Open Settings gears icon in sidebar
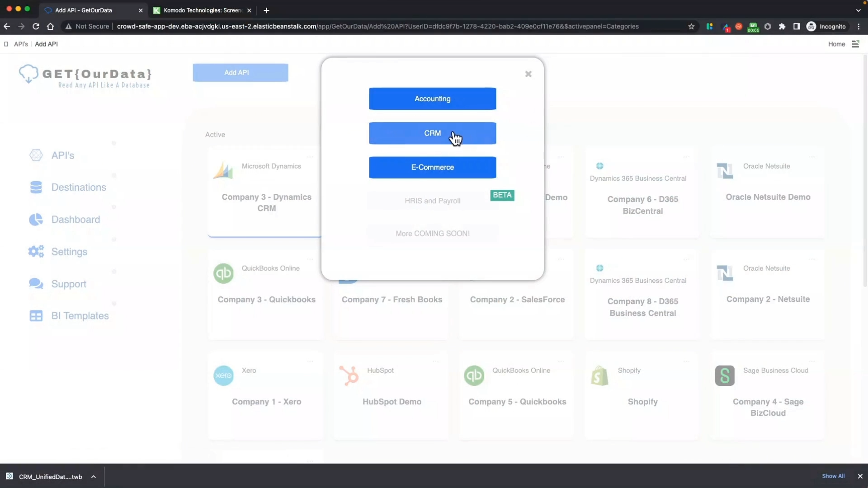 tap(36, 252)
